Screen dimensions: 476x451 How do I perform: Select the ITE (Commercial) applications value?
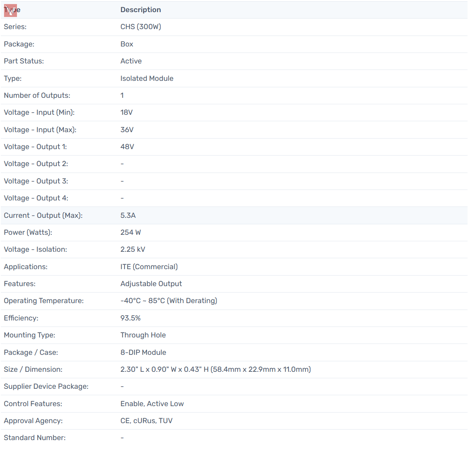coord(149,267)
